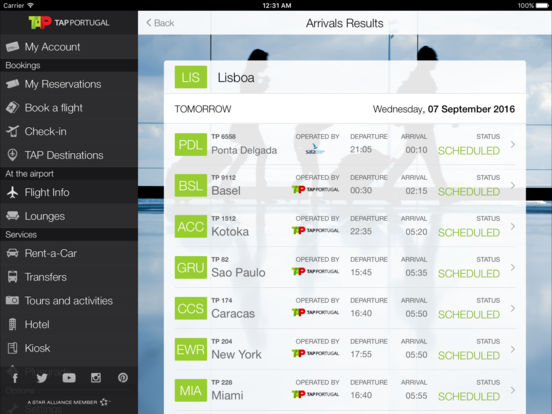Tap the Rent-a-Car car icon
Image resolution: width=552 pixels, height=414 pixels.
(x=12, y=253)
